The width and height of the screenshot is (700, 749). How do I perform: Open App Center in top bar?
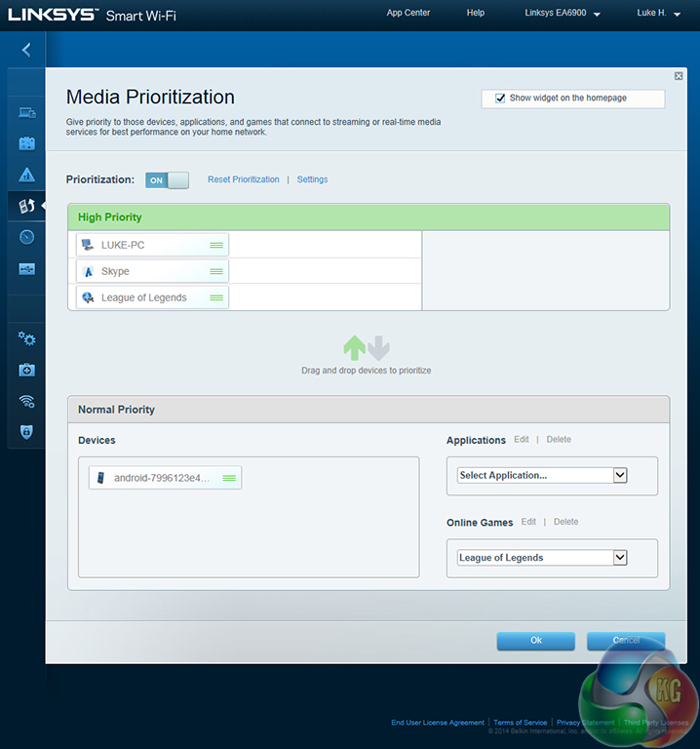coord(408,13)
